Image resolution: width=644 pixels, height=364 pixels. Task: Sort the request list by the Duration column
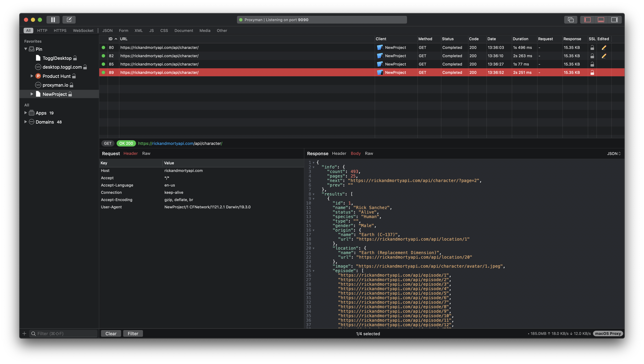pyautogui.click(x=520, y=39)
